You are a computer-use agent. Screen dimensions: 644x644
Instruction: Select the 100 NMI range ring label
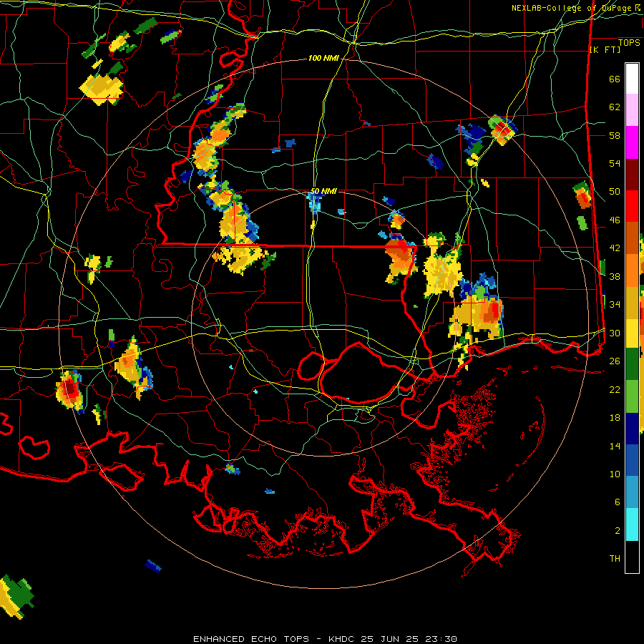323,59
